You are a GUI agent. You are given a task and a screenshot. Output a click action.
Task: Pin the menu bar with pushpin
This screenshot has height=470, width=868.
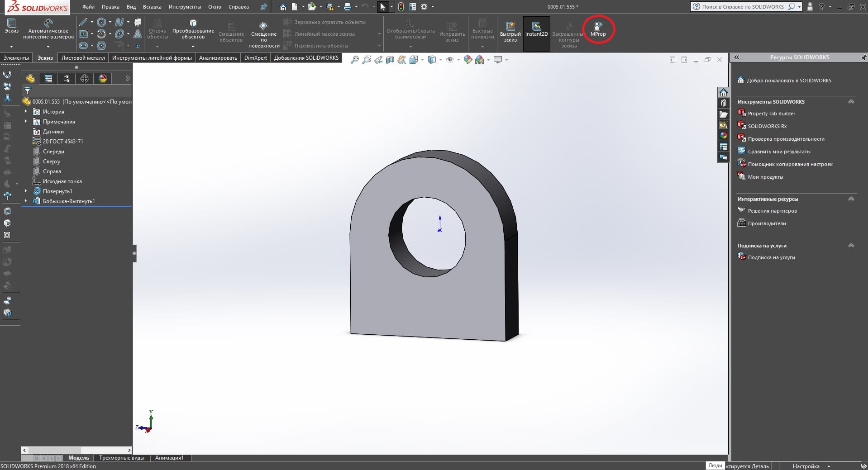(263, 7)
